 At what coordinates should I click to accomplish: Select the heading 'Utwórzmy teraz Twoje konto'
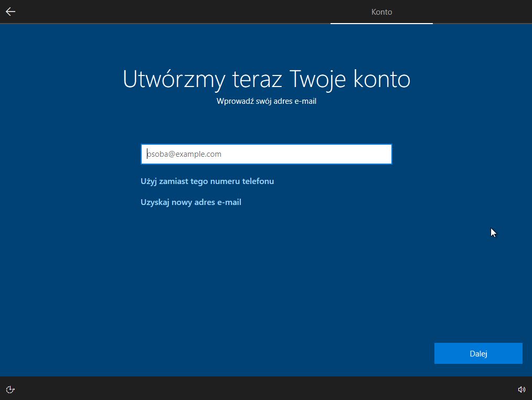[x=267, y=79]
